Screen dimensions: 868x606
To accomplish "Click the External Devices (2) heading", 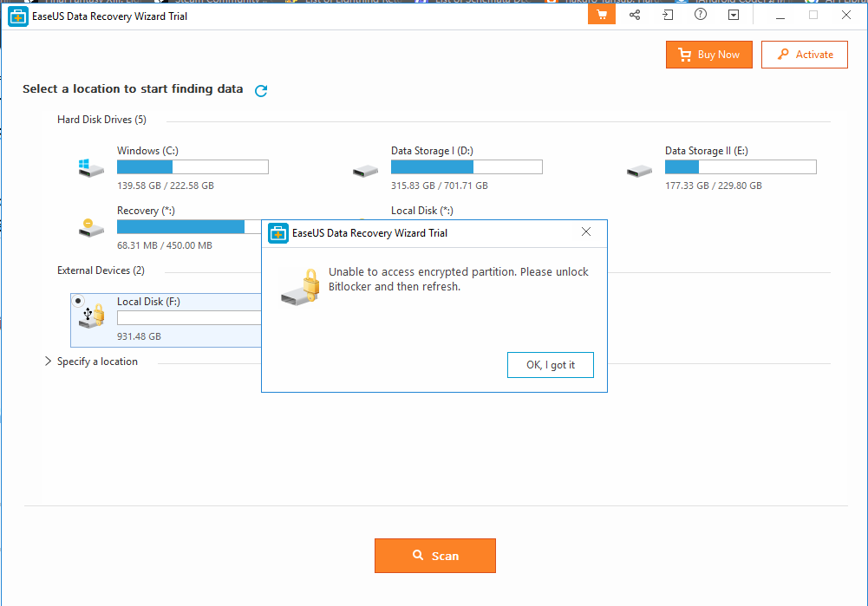I will (101, 270).
